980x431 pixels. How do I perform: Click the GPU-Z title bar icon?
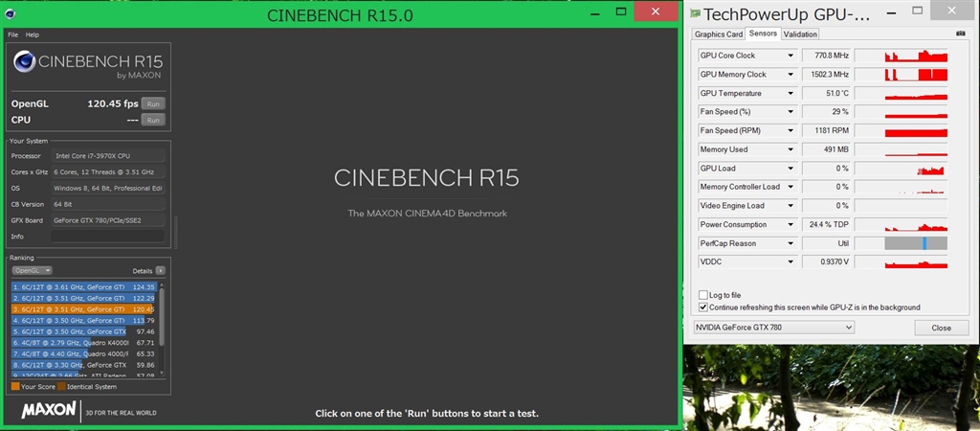pos(693,14)
